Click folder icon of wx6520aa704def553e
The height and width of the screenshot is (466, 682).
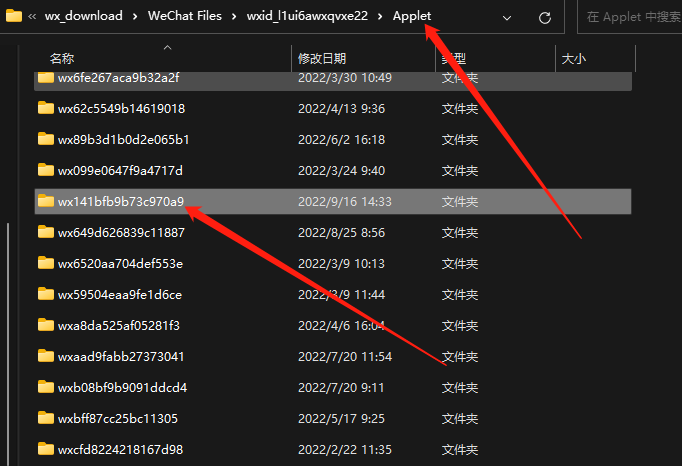[46, 263]
